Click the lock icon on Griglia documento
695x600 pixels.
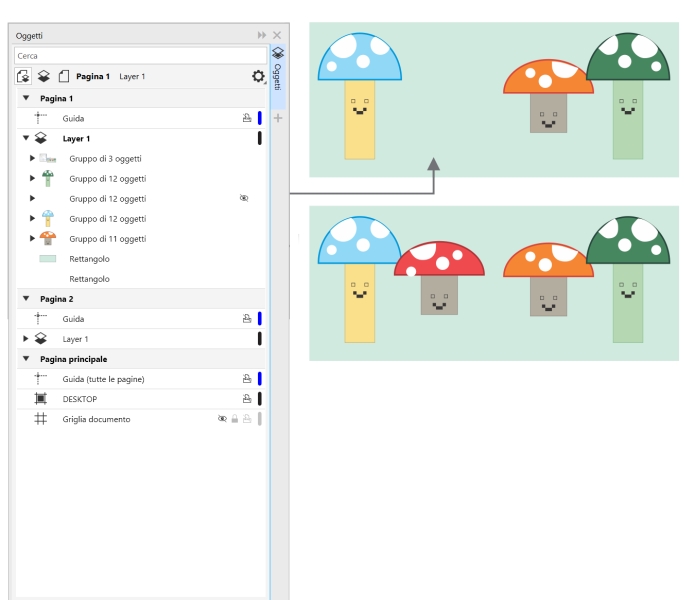(235, 419)
